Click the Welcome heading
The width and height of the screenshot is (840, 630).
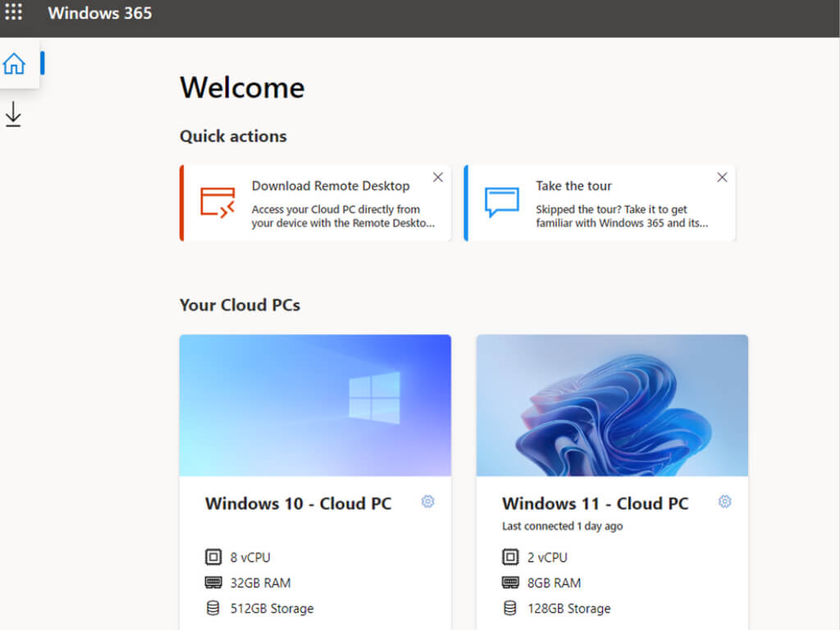(242, 87)
